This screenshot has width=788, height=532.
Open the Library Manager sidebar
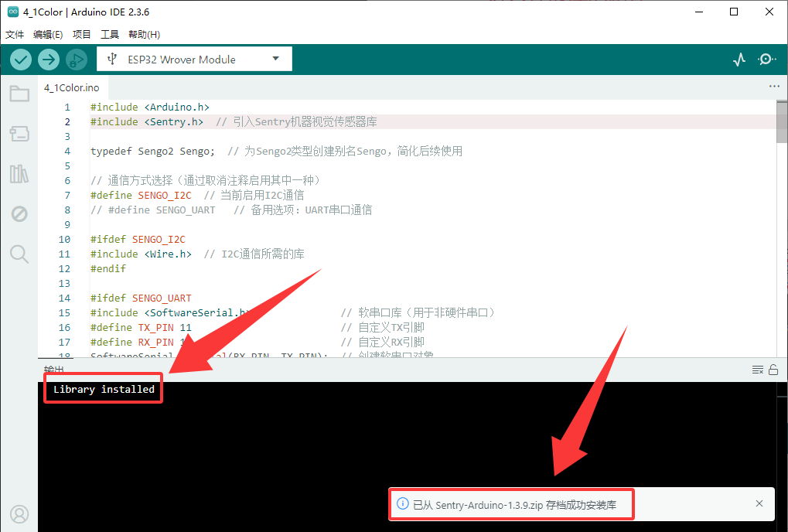pyautogui.click(x=19, y=174)
